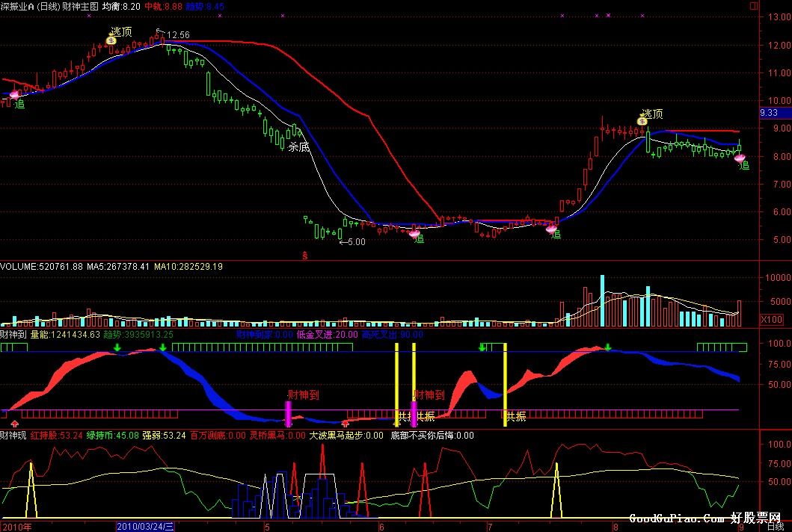Click the green 趋势:3935913.25 readout
Viewport: 792px width, 532px height.
[138, 334]
